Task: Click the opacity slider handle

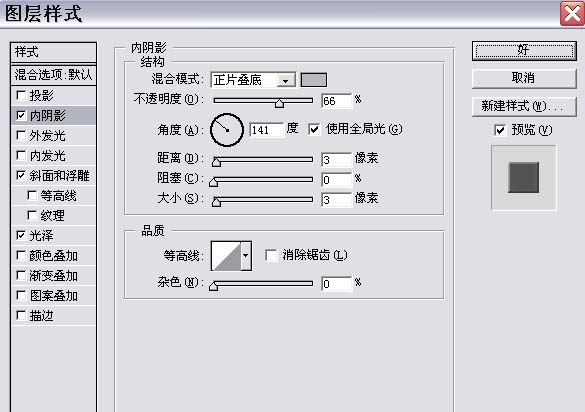Action: pos(279,103)
